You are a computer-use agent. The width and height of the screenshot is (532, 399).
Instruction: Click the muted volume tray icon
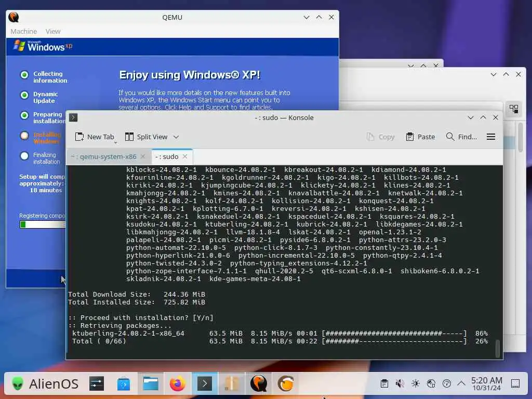click(400, 384)
